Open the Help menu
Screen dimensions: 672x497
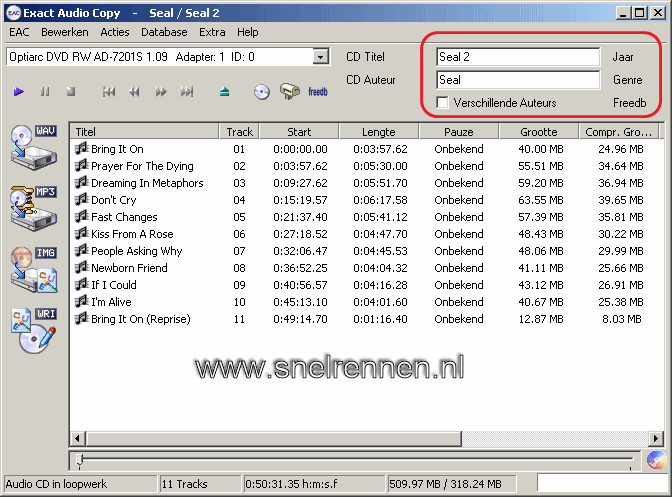click(x=248, y=32)
